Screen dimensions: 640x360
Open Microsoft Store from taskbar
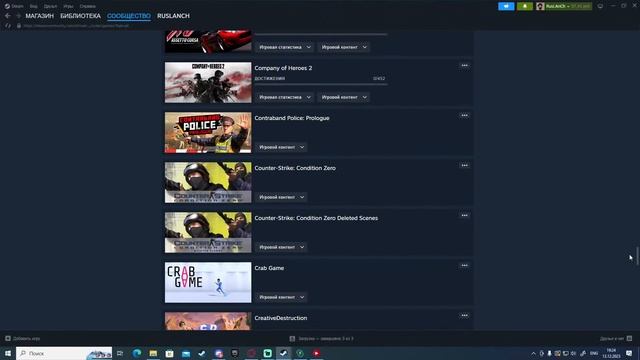pos(169,353)
